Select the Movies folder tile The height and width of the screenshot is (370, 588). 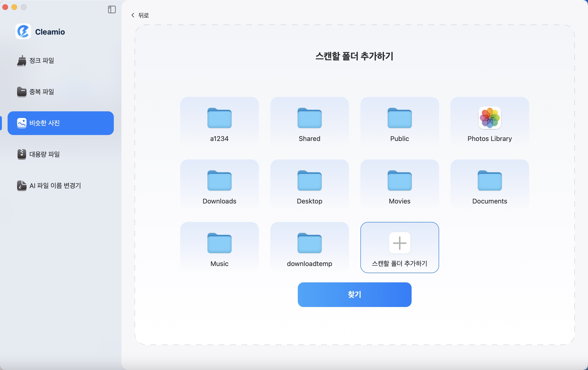[x=399, y=184]
